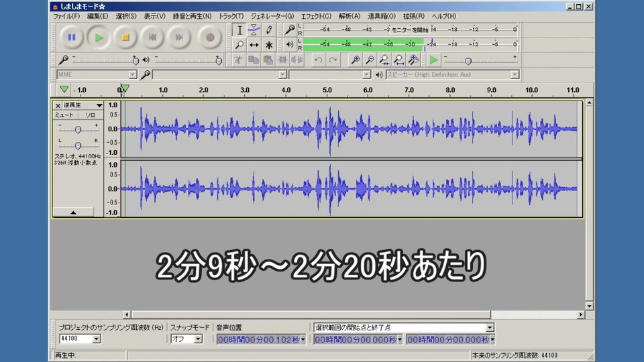Click the horizontal scrollbar right arrow
The width and height of the screenshot is (644, 362).
tap(581, 315)
